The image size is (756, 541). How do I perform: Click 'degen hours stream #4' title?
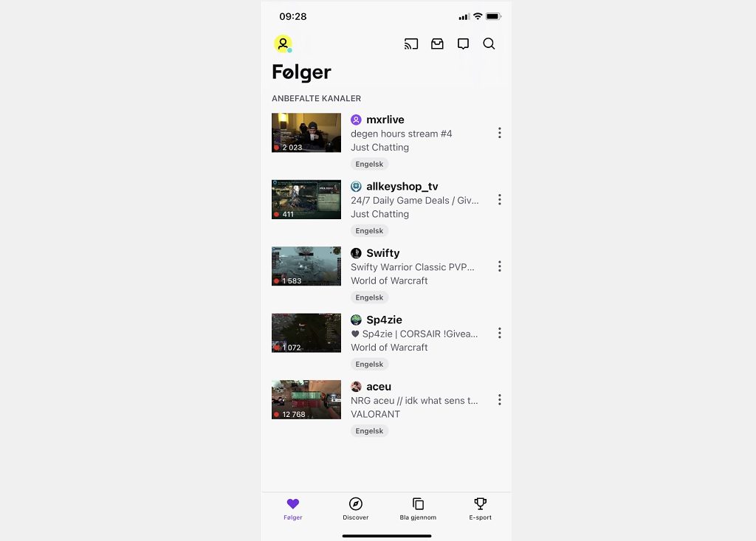[x=401, y=134]
